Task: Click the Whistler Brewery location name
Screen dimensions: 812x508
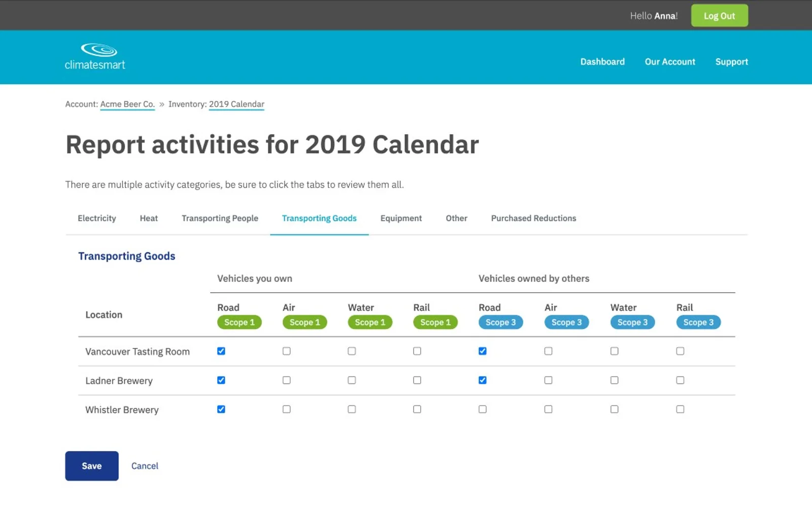Action: coord(122,409)
